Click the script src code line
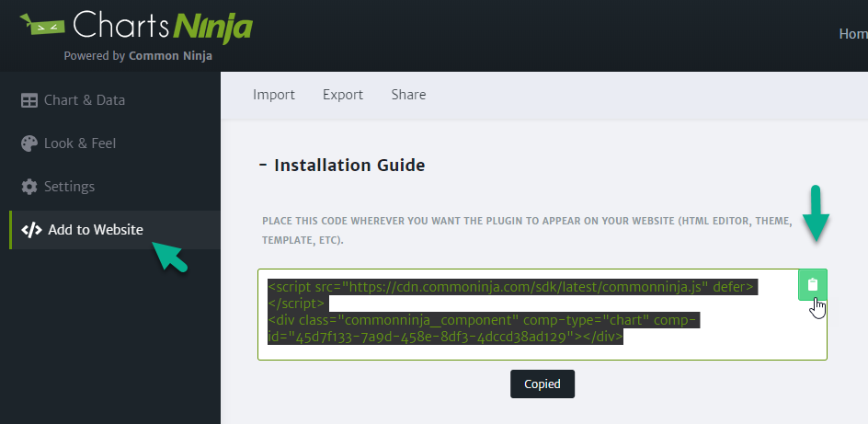This screenshot has width=868, height=424. 512,287
